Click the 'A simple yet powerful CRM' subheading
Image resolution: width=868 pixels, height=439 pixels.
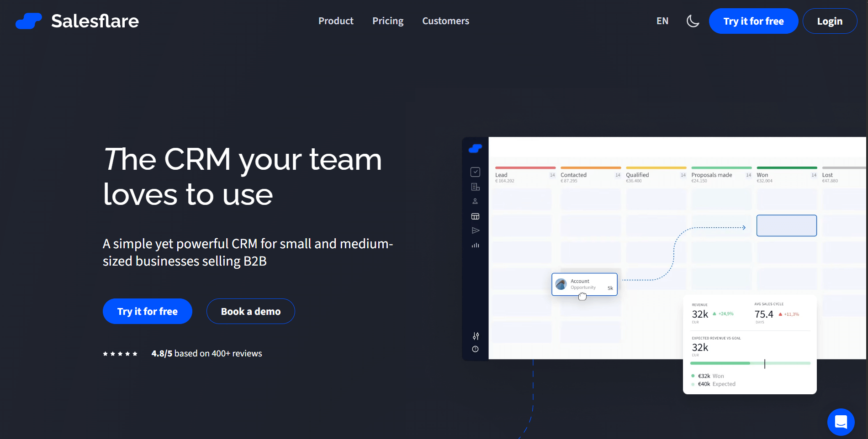pyautogui.click(x=248, y=252)
